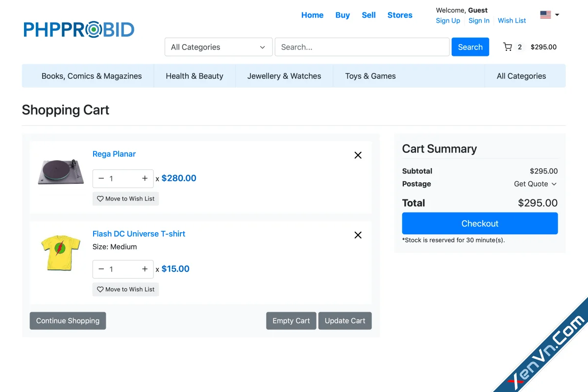Select the Sell navigation item
The height and width of the screenshot is (392, 588).
(368, 15)
